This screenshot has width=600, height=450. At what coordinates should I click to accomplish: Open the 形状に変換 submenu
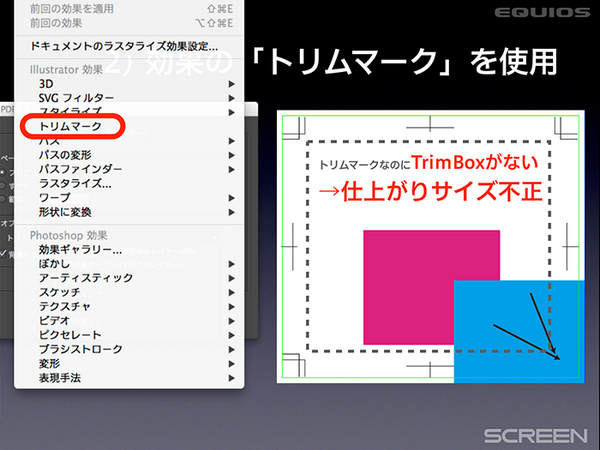[x=129, y=212]
